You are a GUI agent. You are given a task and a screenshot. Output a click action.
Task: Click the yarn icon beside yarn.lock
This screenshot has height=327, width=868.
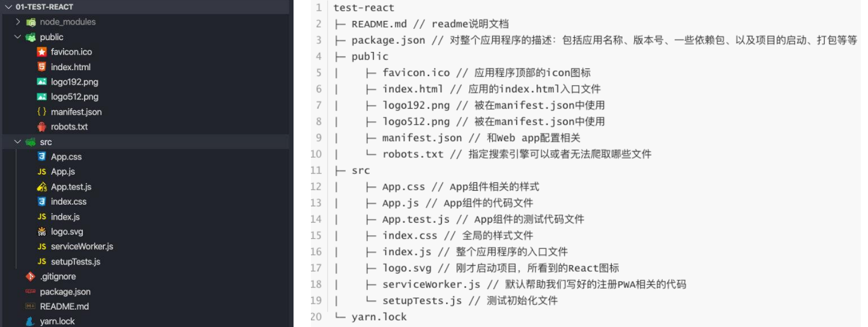click(x=30, y=322)
